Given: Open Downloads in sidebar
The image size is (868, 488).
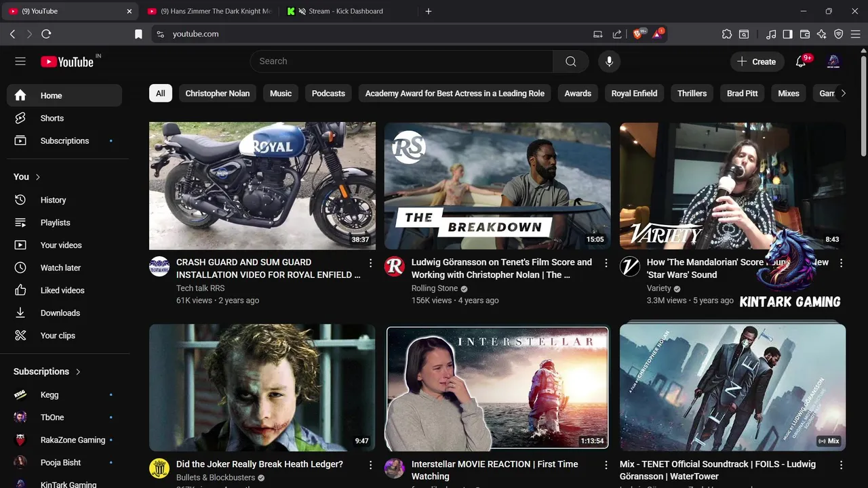Looking at the screenshot, I should 64,312.
